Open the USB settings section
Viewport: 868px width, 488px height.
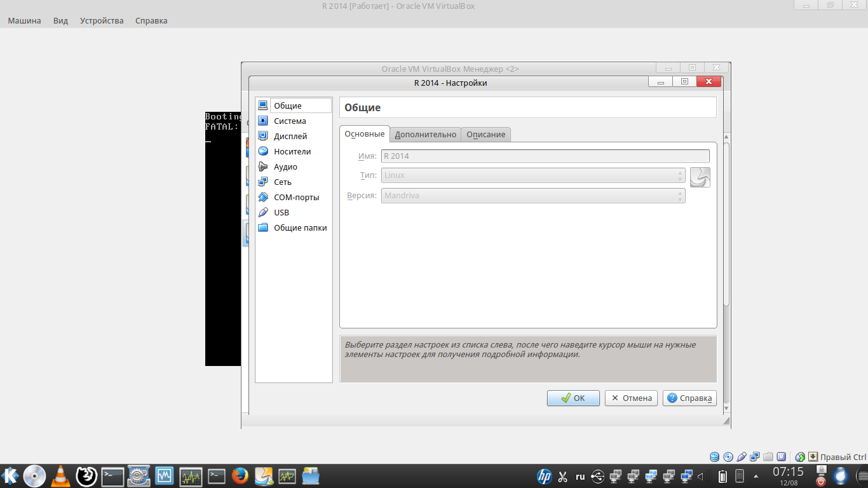click(294, 212)
